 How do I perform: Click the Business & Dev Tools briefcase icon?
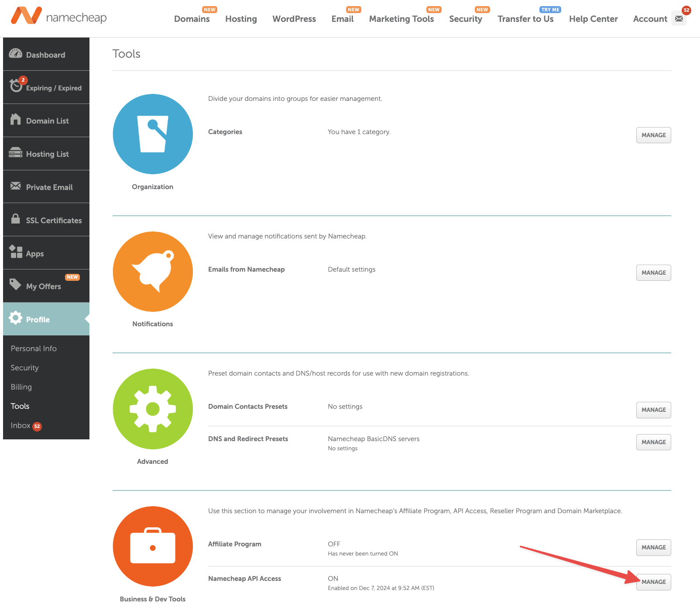pos(152,547)
